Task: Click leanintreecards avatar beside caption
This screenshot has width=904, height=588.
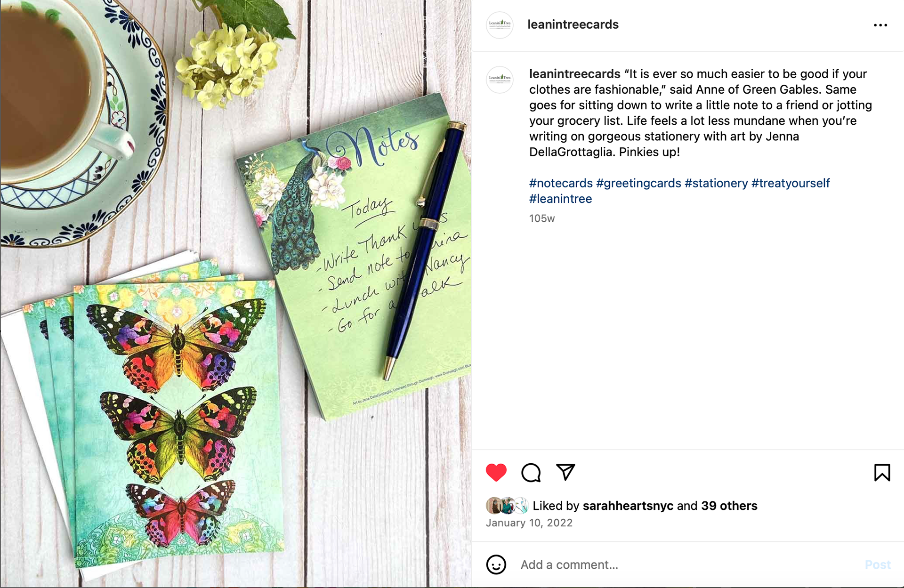Action: click(500, 80)
